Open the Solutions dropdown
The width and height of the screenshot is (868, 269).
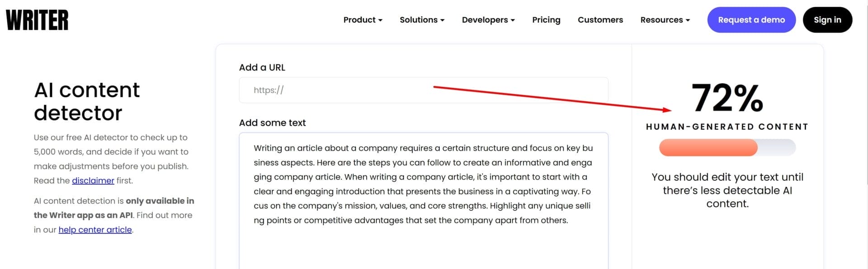pyautogui.click(x=422, y=20)
